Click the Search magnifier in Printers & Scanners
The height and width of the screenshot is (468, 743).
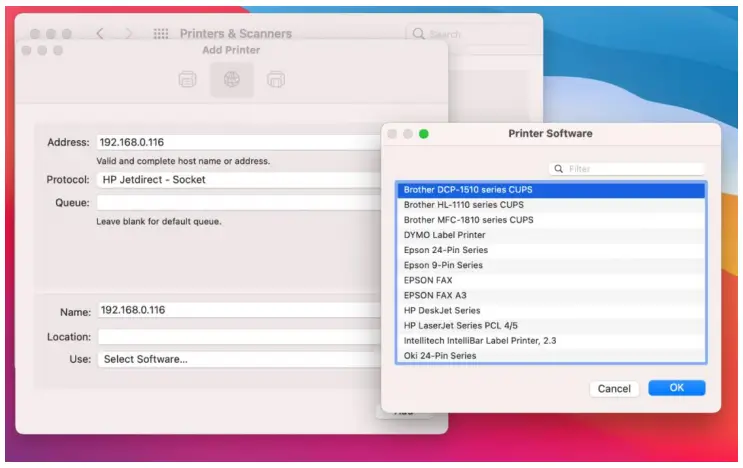click(x=418, y=34)
